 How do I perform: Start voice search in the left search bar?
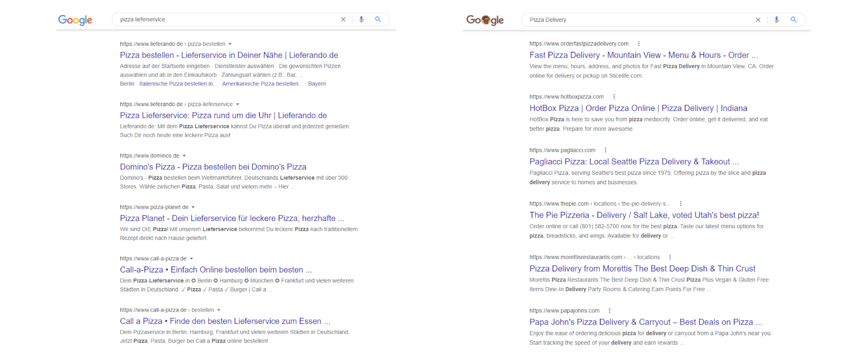pos(362,20)
